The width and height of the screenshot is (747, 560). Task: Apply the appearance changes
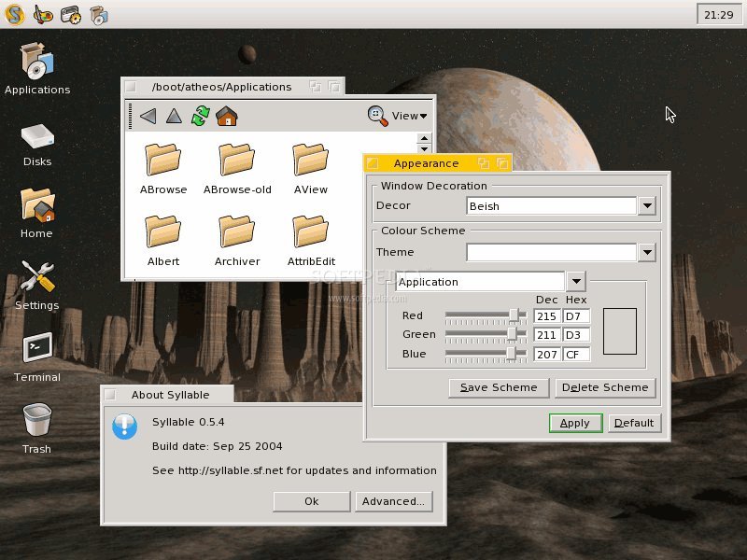point(575,423)
